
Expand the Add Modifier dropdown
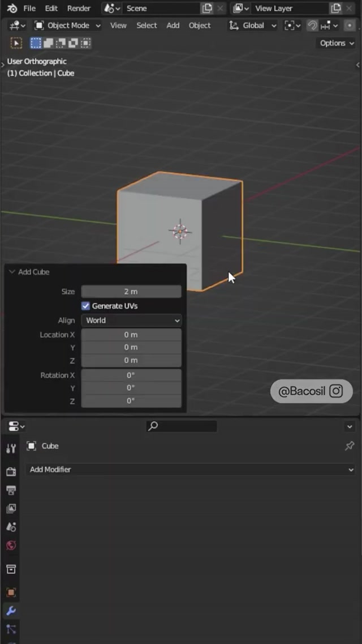(x=191, y=470)
